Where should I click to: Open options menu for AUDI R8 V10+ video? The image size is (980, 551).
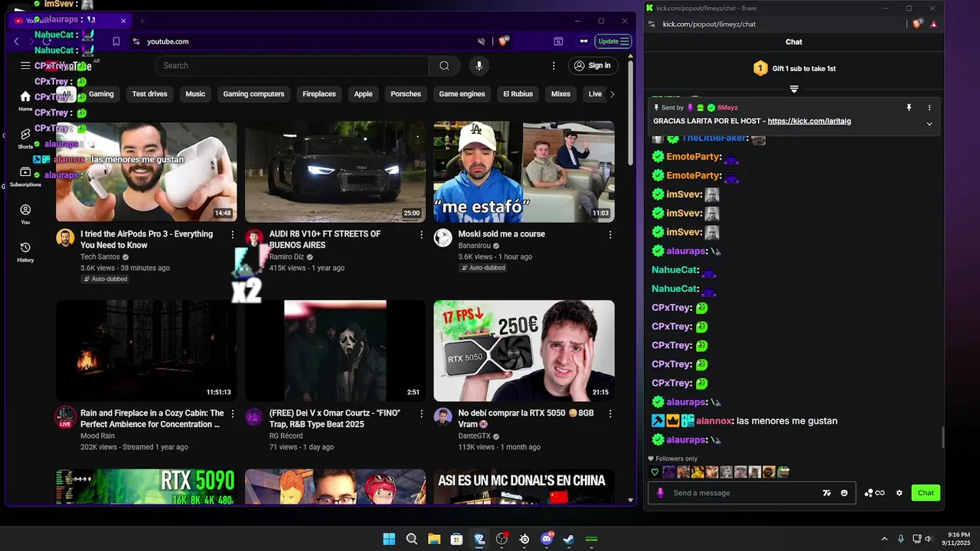pos(421,234)
